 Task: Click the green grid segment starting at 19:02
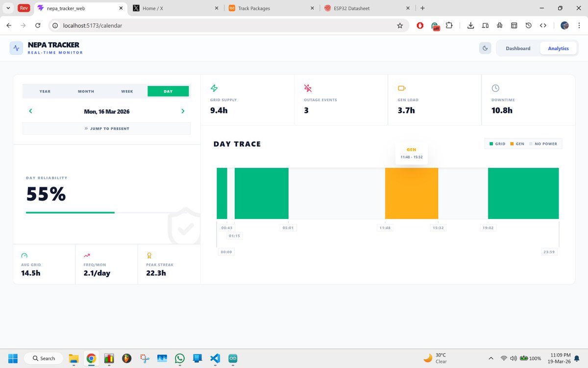tap(523, 193)
